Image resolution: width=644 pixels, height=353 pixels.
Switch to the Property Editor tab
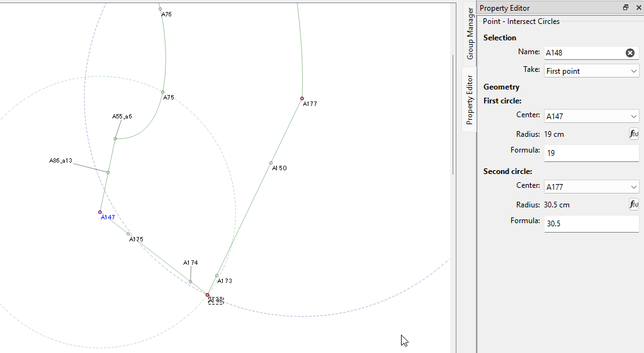pyautogui.click(x=470, y=100)
